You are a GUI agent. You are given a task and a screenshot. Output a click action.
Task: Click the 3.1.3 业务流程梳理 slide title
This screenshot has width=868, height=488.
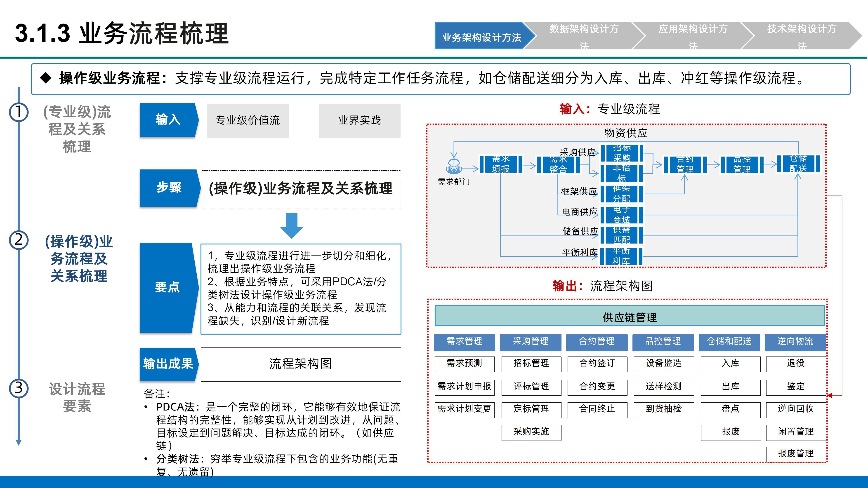122,33
